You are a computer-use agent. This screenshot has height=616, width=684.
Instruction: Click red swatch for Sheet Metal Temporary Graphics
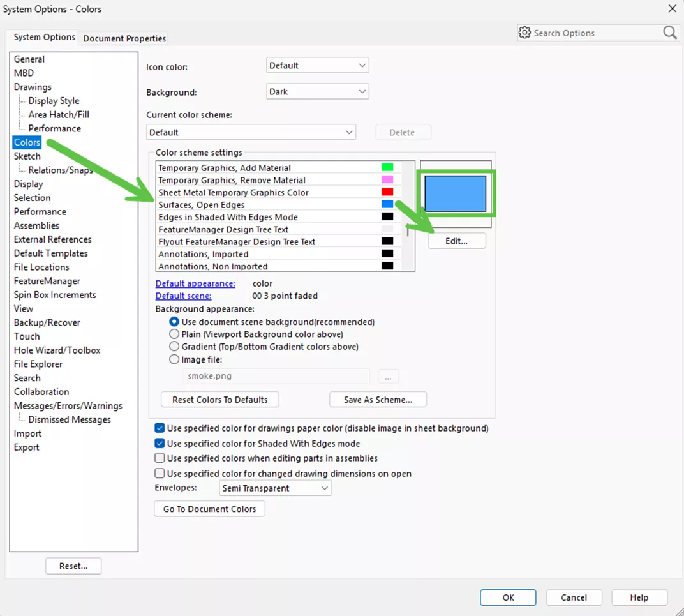(x=387, y=192)
